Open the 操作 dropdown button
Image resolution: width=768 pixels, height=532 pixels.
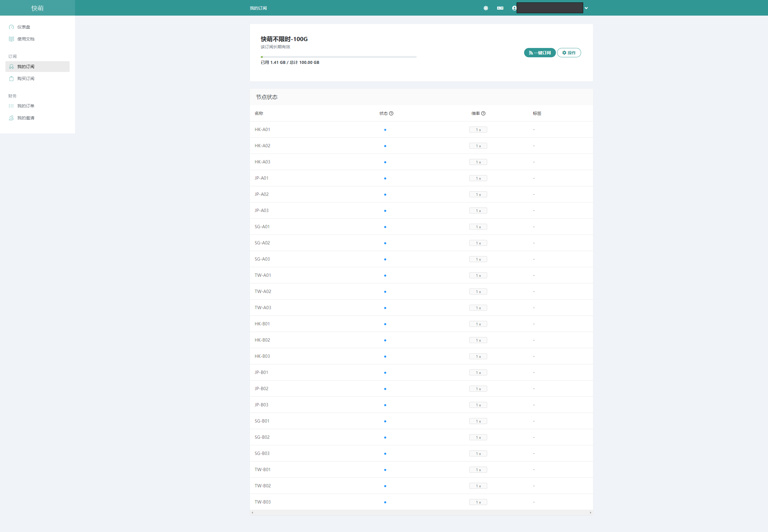tap(568, 53)
